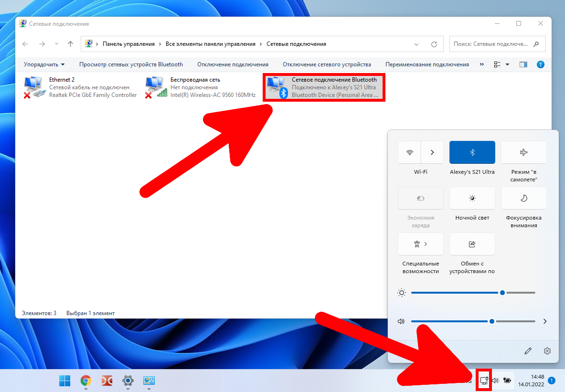Expand Wi-Fi networks list arrow

coord(432,152)
